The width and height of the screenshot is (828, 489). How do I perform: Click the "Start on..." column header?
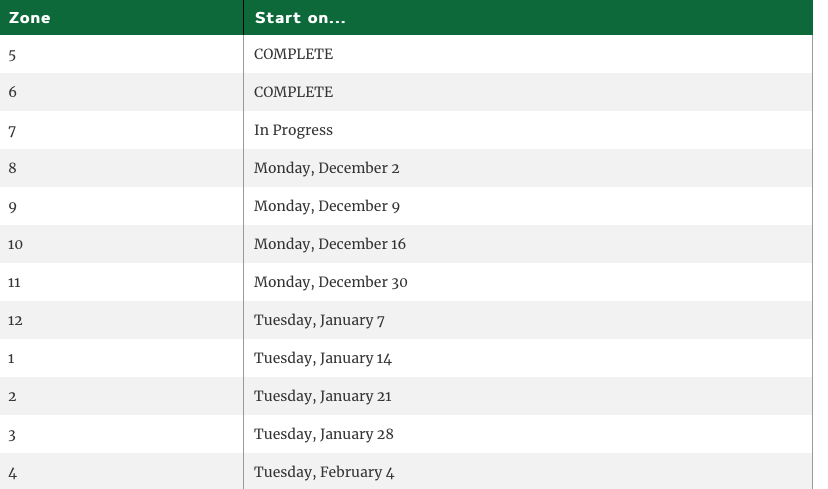point(298,17)
